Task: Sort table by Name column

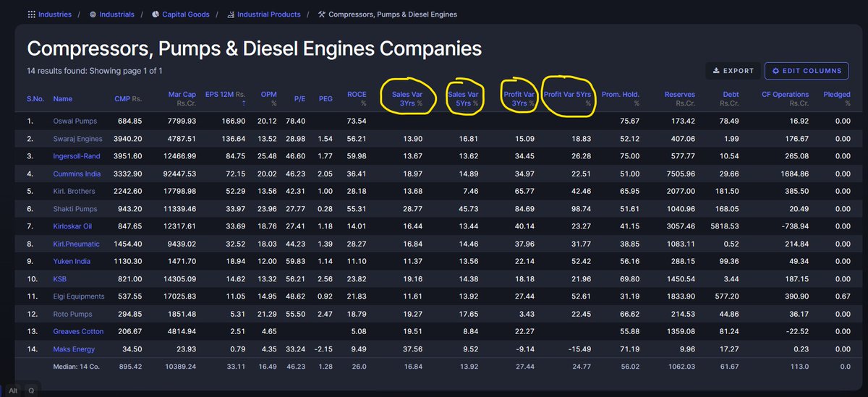Action: pos(63,99)
